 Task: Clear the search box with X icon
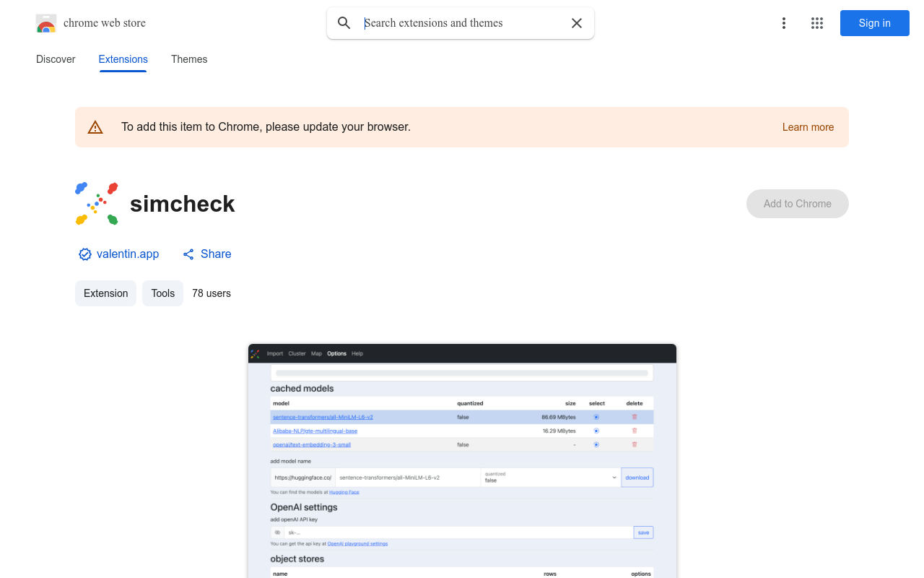click(577, 23)
